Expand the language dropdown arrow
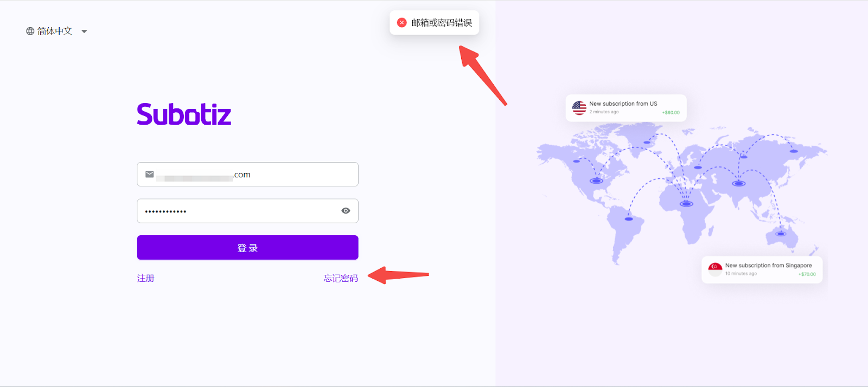This screenshot has height=387, width=868. 84,31
